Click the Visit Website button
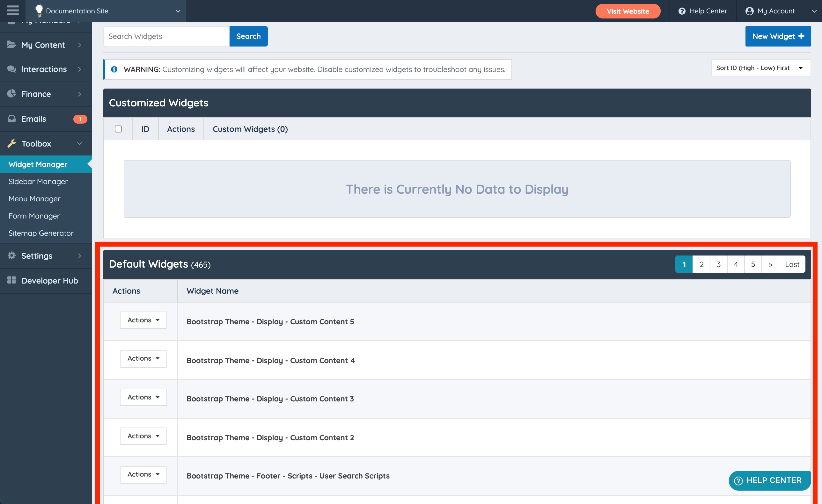The image size is (822, 504). pos(628,11)
